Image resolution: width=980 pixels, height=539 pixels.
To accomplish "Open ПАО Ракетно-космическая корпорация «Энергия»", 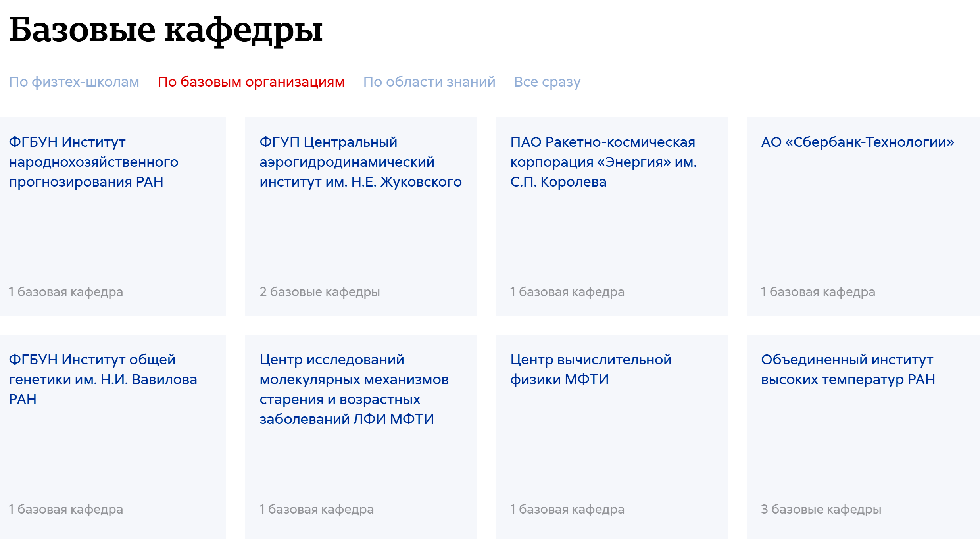I will tap(603, 162).
